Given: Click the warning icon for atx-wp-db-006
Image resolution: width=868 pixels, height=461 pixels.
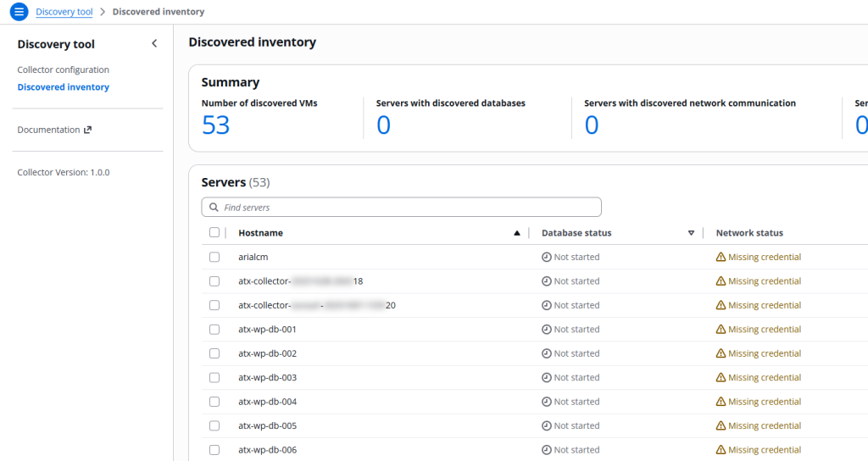Looking at the screenshot, I should [721, 450].
